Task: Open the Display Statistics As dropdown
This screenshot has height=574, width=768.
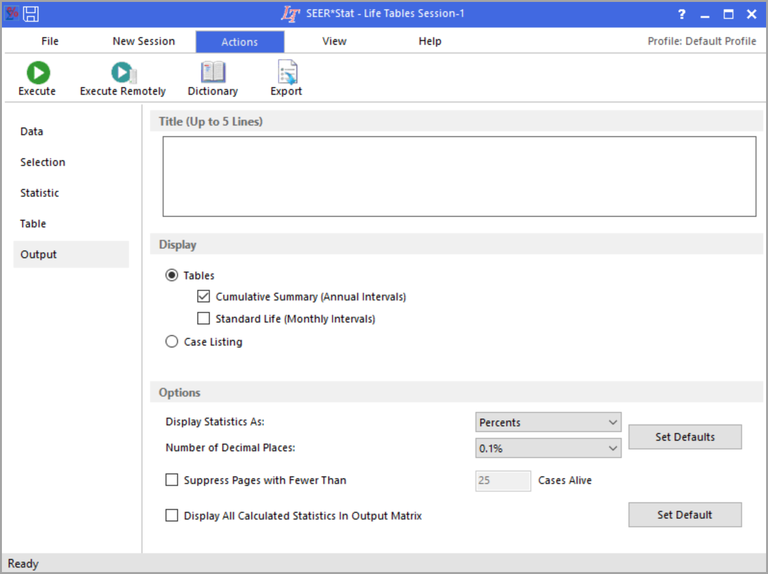Action: click(x=548, y=423)
